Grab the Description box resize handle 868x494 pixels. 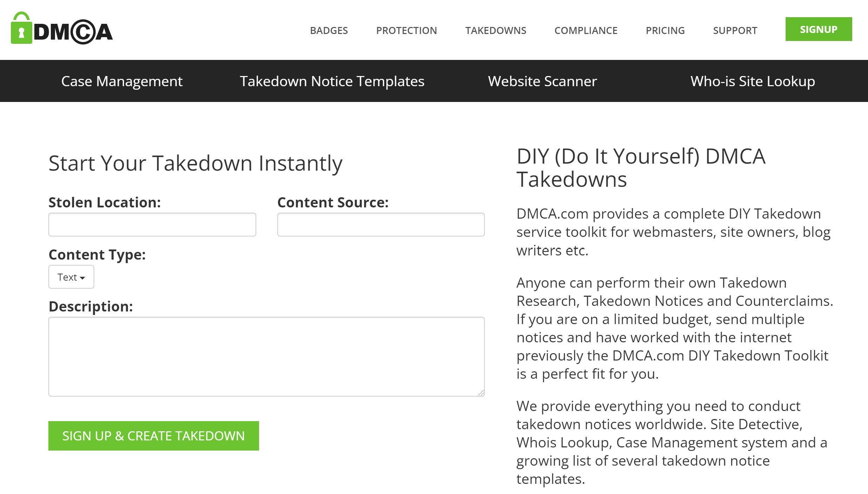click(x=481, y=393)
